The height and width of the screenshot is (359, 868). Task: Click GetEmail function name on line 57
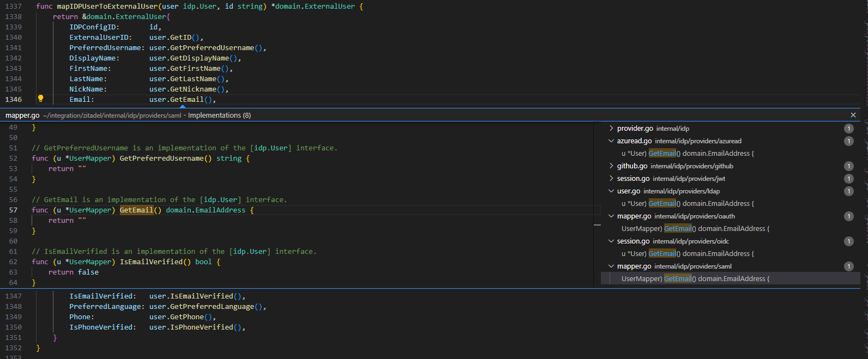pyautogui.click(x=136, y=210)
